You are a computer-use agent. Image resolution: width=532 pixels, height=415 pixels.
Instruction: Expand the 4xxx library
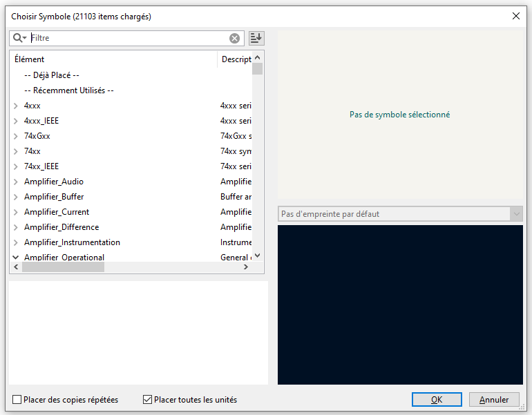[16, 106]
